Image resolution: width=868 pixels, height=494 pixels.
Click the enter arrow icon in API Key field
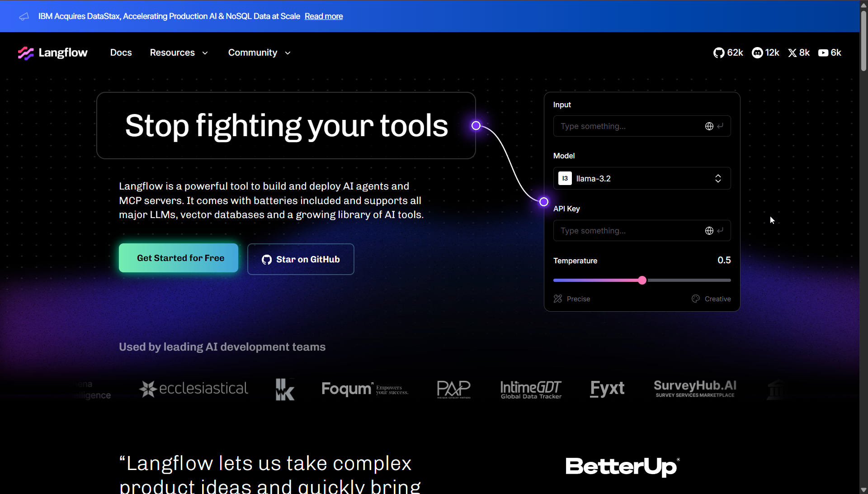coord(720,231)
